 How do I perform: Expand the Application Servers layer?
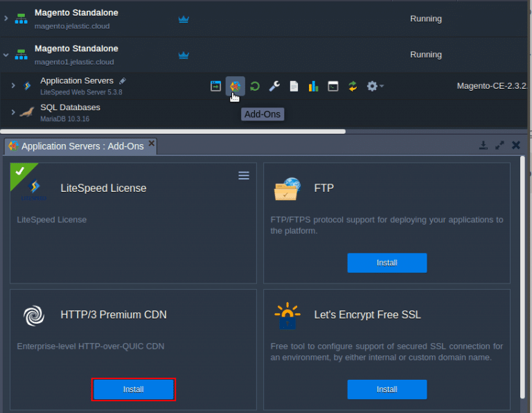pos(13,85)
